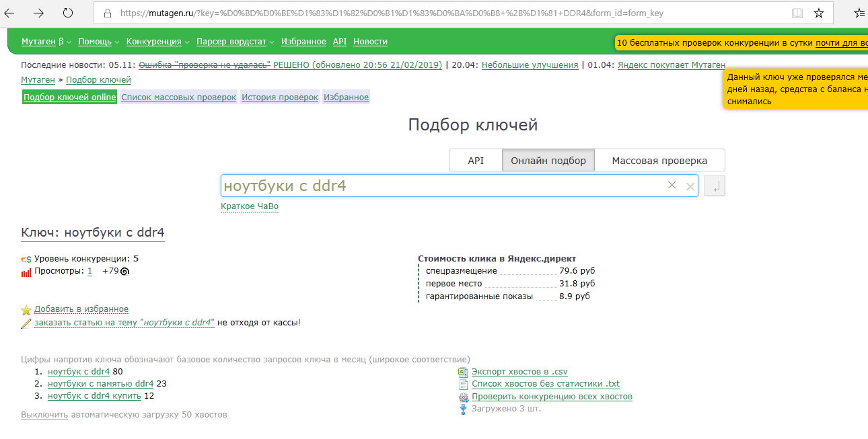Click the Экспорт хвостов в .csv link
The width and height of the screenshot is (868, 439).
coord(519,372)
